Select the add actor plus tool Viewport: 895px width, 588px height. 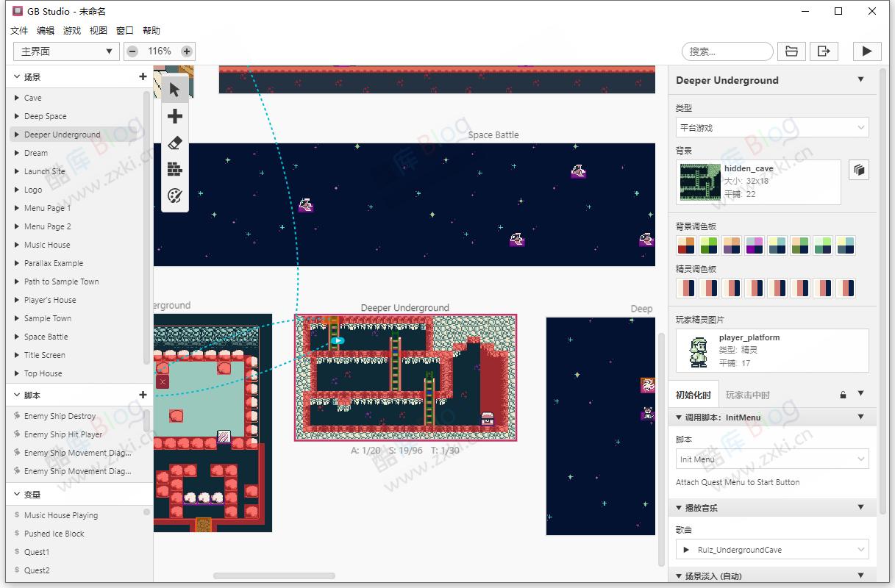point(174,116)
